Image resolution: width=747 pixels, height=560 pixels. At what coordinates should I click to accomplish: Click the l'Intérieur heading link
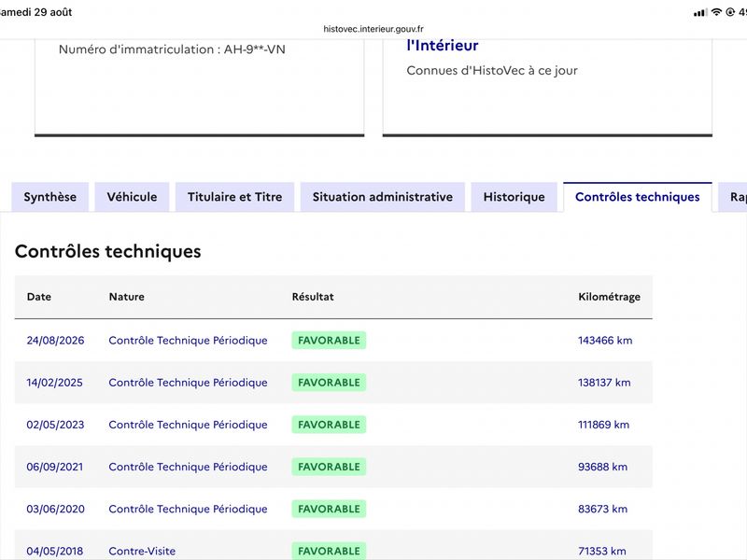443,45
